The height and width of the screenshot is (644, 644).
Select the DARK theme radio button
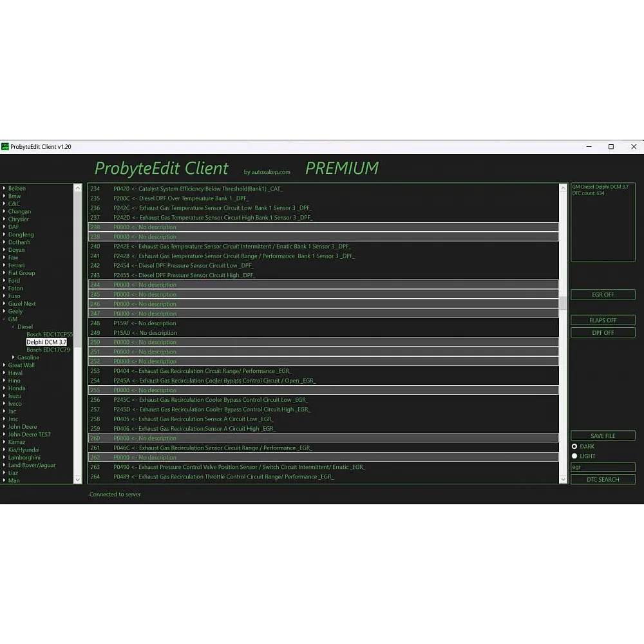pyautogui.click(x=574, y=446)
